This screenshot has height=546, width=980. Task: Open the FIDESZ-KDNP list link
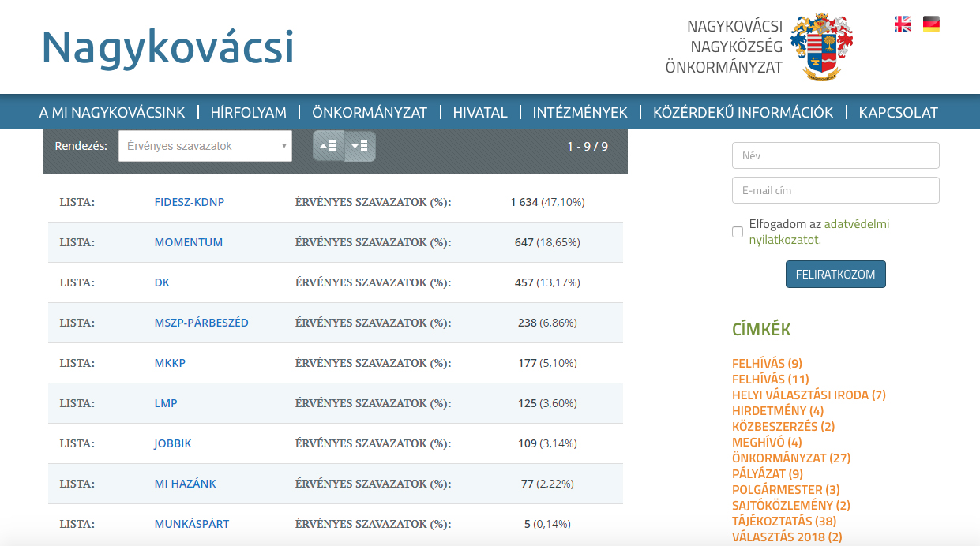pyautogui.click(x=190, y=202)
